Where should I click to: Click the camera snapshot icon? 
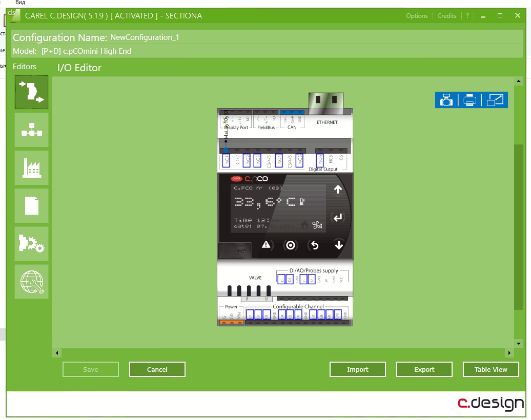click(446, 100)
